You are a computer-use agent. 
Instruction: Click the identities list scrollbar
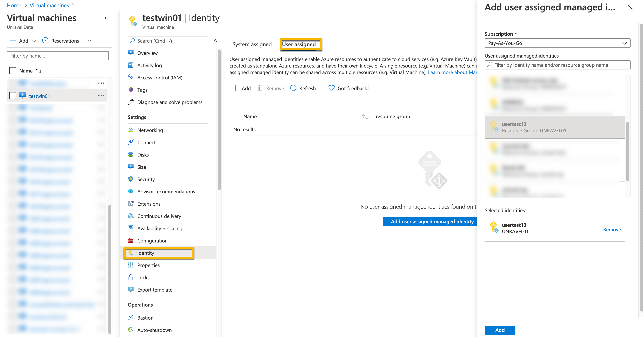[627, 151]
